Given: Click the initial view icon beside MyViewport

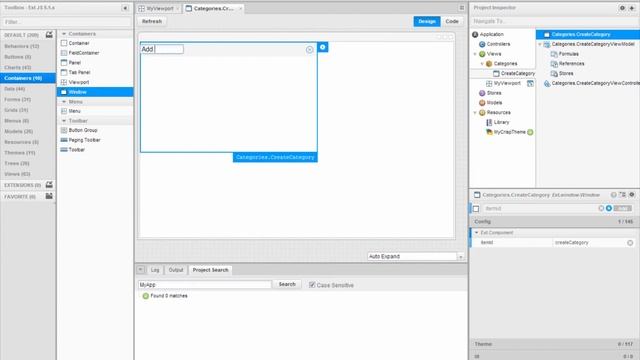Looking at the screenshot, I should (x=530, y=83).
